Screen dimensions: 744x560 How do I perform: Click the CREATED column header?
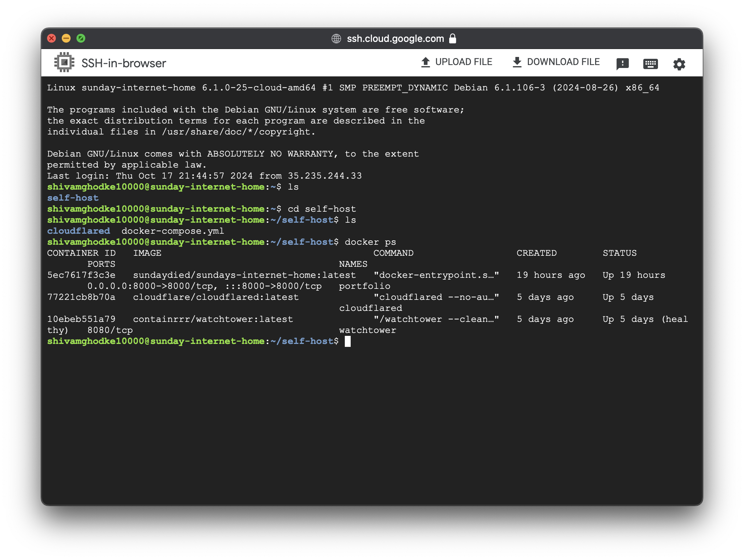tap(537, 253)
